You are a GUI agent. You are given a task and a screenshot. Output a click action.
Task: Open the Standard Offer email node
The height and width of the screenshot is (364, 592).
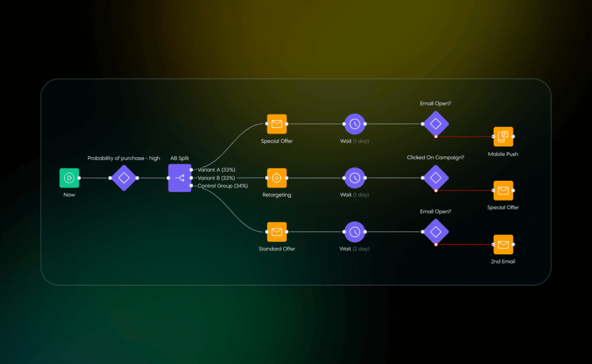click(x=276, y=232)
